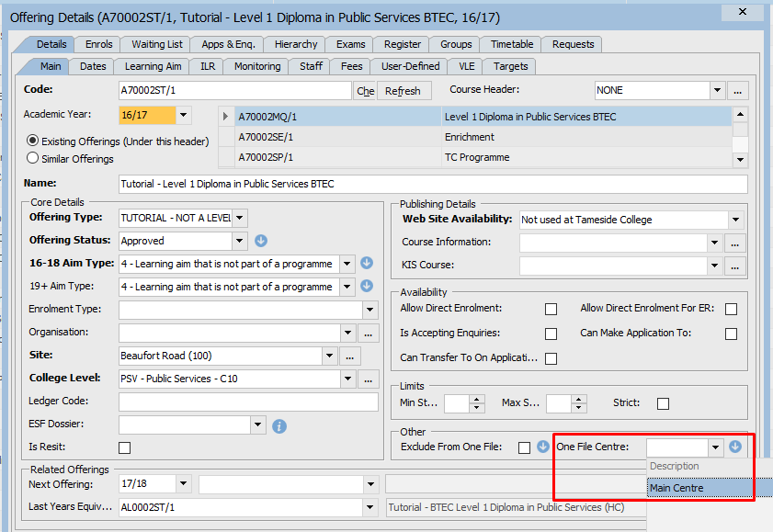
Task: Select the Similar Offerings radio button
Action: 33,159
